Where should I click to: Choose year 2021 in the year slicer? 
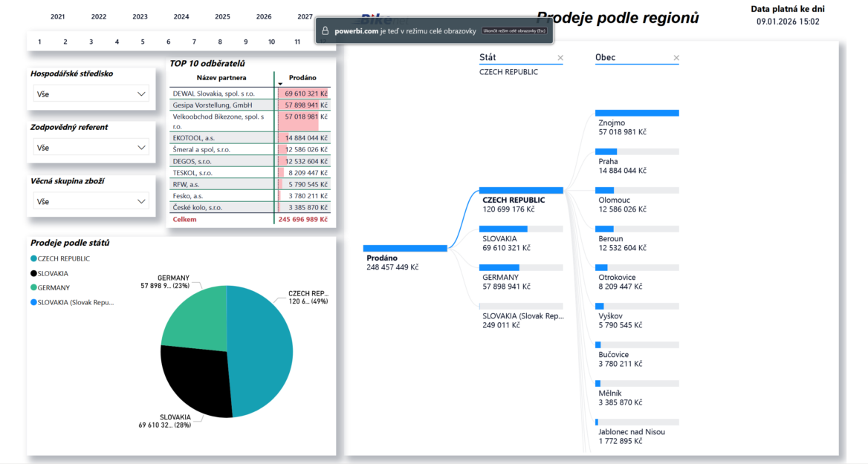coord(57,16)
